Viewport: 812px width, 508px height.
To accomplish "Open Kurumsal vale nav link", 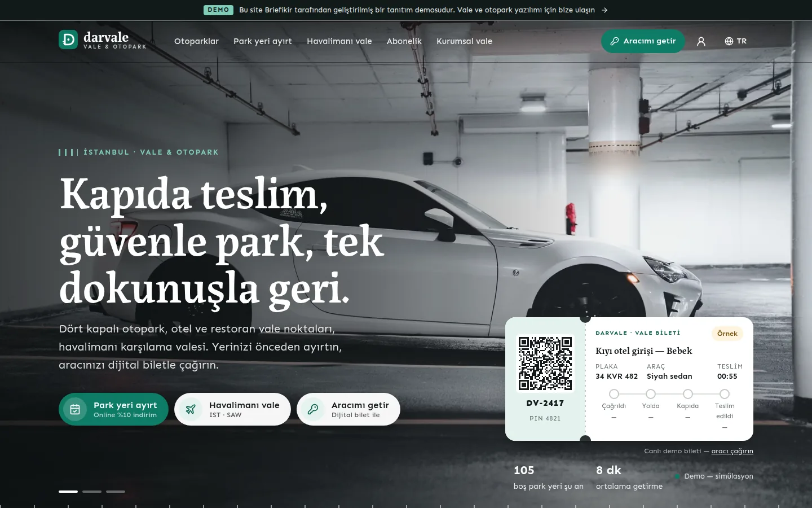I will [464, 41].
